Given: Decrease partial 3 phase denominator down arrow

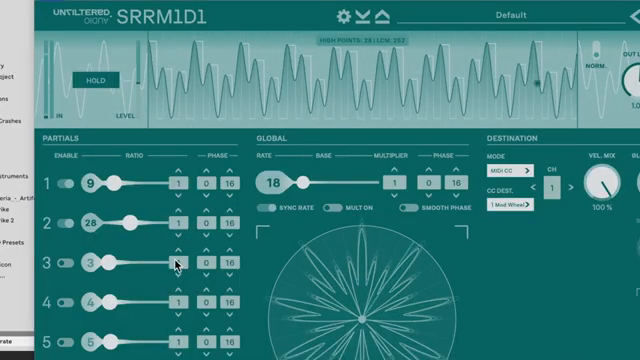Looking at the screenshot, I should [230, 275].
